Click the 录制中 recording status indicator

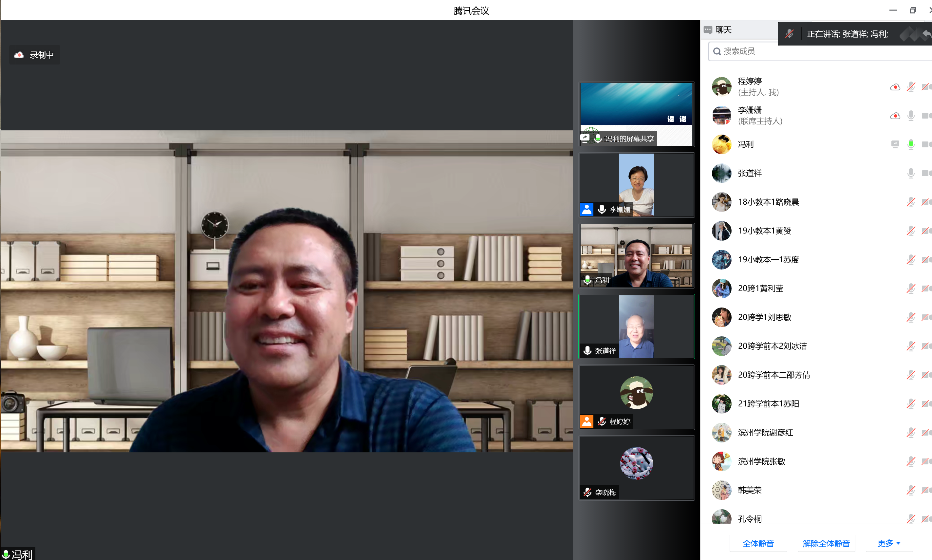[35, 55]
